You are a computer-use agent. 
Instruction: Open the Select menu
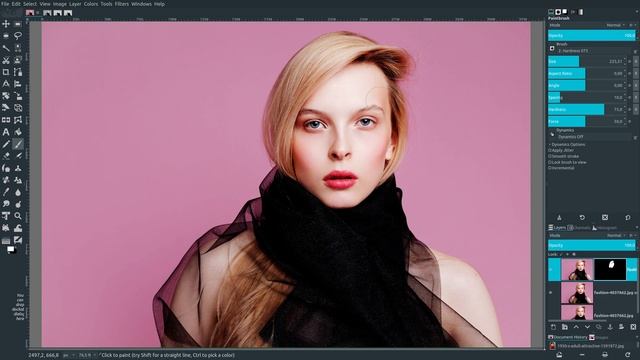tap(29, 4)
